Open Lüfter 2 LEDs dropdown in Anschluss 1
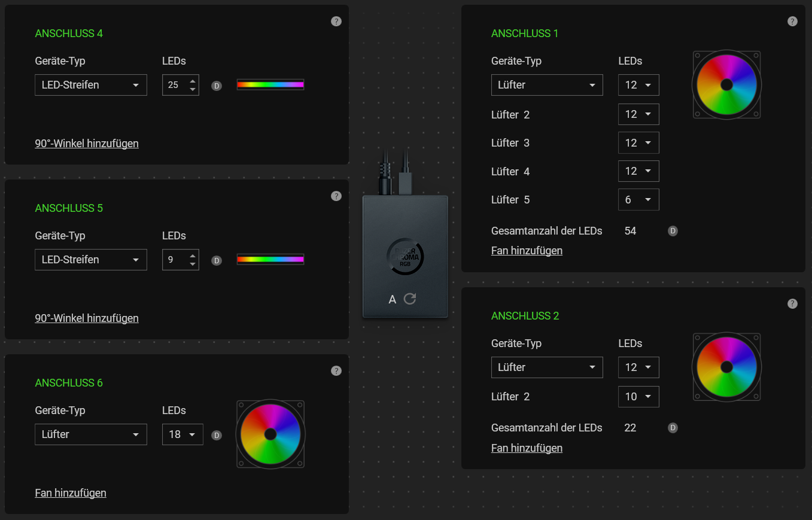Viewport: 812px width, 520px height. point(638,114)
